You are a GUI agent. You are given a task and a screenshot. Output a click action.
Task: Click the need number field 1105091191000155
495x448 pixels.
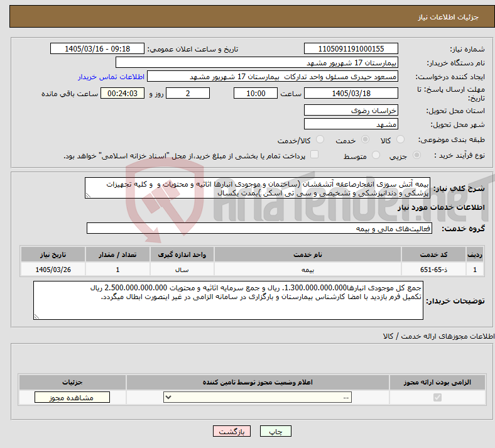[351, 48]
